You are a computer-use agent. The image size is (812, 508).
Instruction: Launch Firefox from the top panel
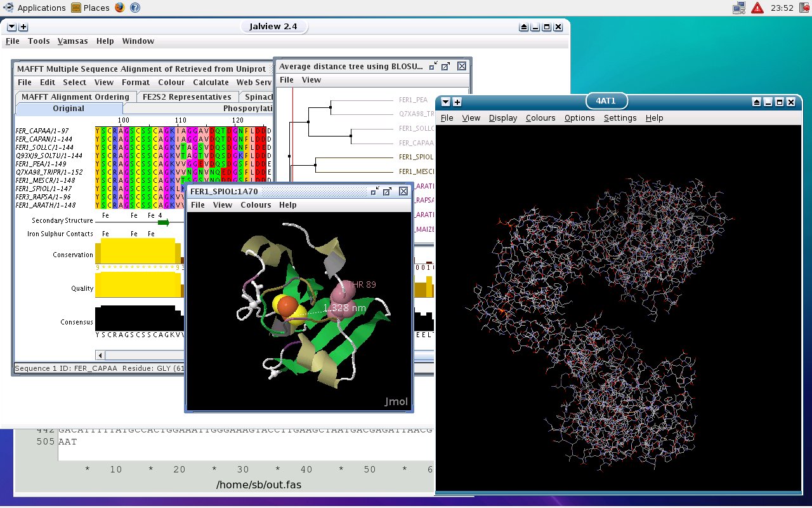[x=121, y=8]
